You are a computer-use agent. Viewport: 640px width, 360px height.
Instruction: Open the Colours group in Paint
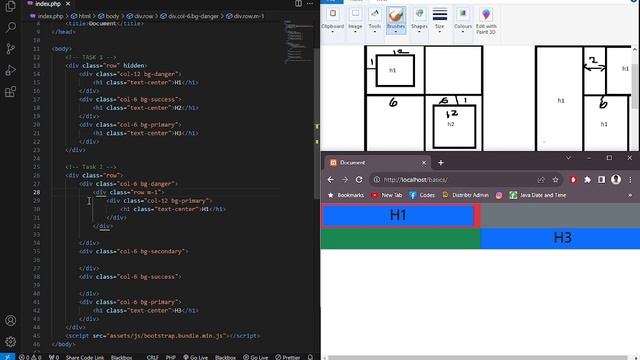(x=463, y=20)
